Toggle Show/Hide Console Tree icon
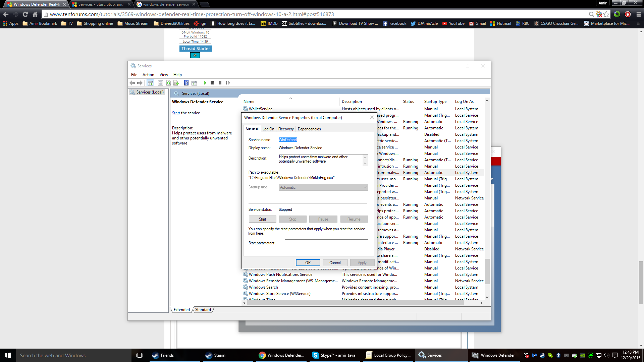Screen dimensions: 644x362 [151, 83]
